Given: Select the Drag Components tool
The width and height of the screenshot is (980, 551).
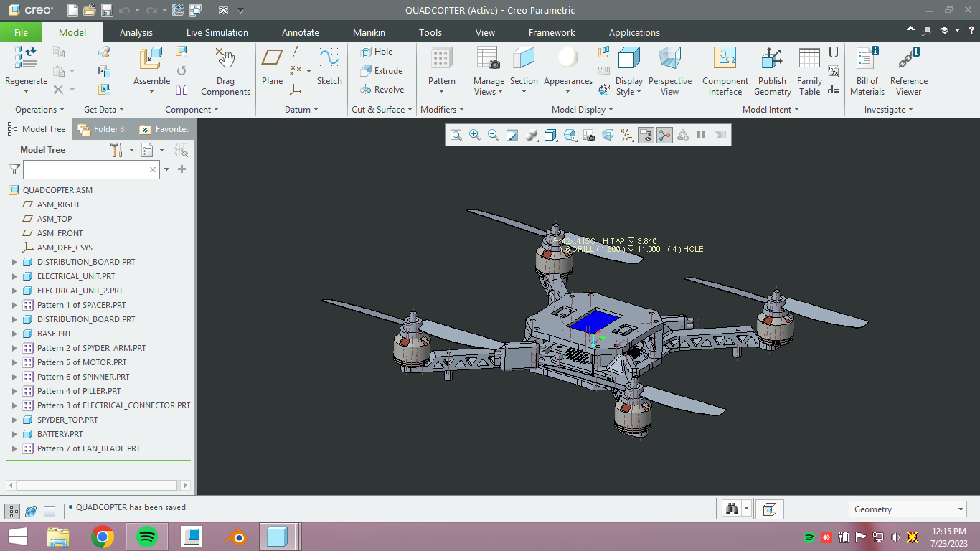Looking at the screenshot, I should pyautogui.click(x=225, y=59).
